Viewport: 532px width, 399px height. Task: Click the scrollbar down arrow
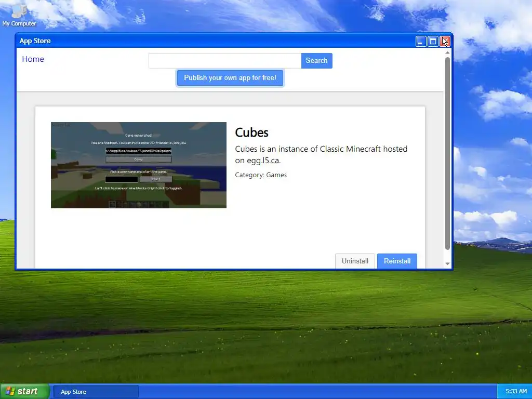(x=447, y=263)
